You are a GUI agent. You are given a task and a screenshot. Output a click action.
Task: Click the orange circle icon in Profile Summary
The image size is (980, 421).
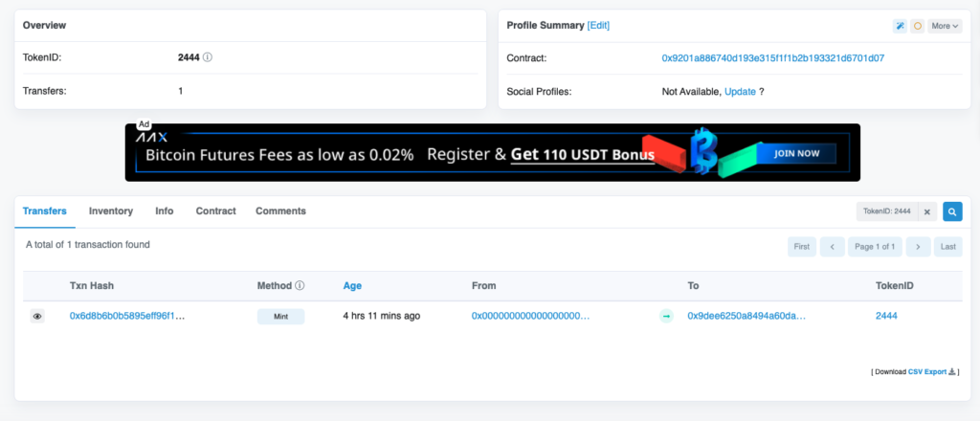(918, 26)
